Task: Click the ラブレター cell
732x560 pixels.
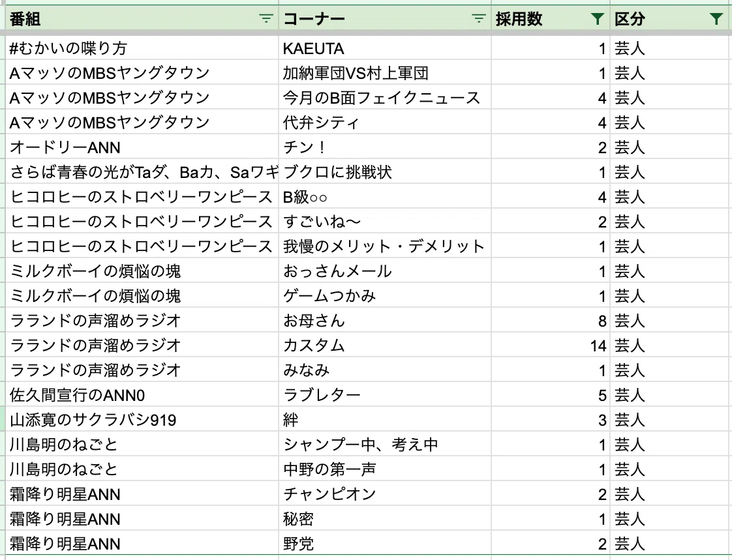Action: coord(385,395)
